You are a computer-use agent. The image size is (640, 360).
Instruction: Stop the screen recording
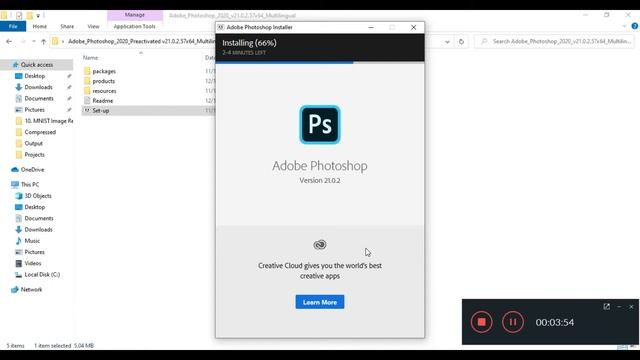pyautogui.click(x=482, y=322)
